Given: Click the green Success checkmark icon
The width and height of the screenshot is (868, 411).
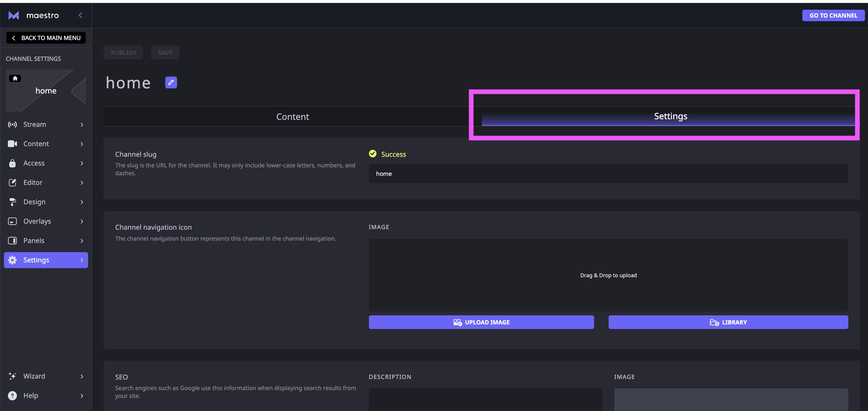Looking at the screenshot, I should (x=373, y=154).
